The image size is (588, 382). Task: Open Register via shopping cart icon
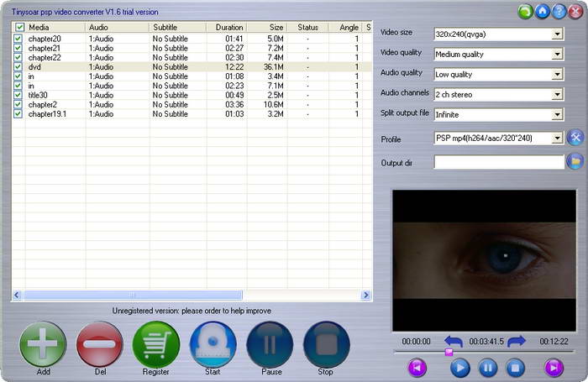[156, 344]
